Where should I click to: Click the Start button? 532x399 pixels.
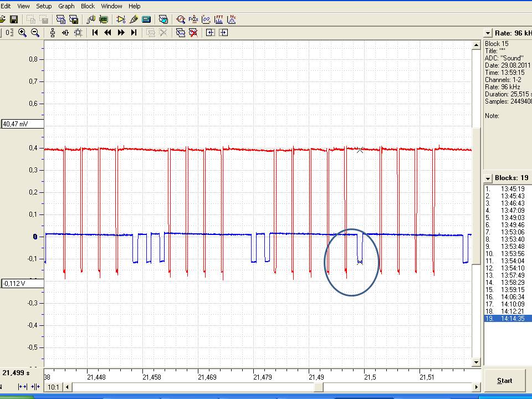tap(504, 381)
